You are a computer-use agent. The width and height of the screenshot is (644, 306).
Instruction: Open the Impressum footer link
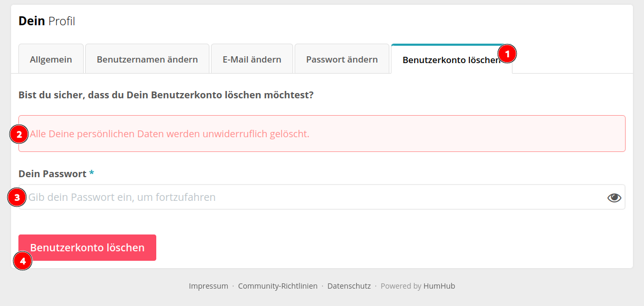(208, 286)
